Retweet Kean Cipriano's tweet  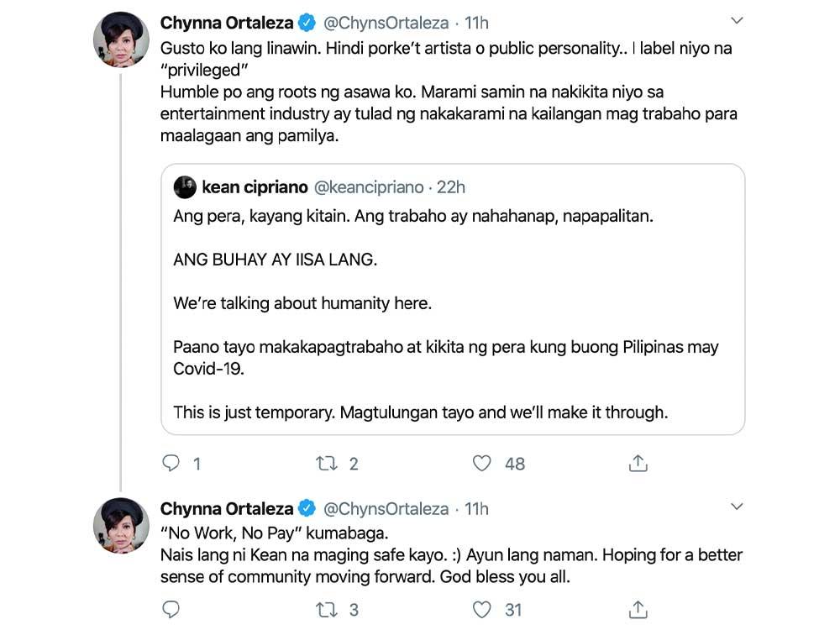coord(327,463)
